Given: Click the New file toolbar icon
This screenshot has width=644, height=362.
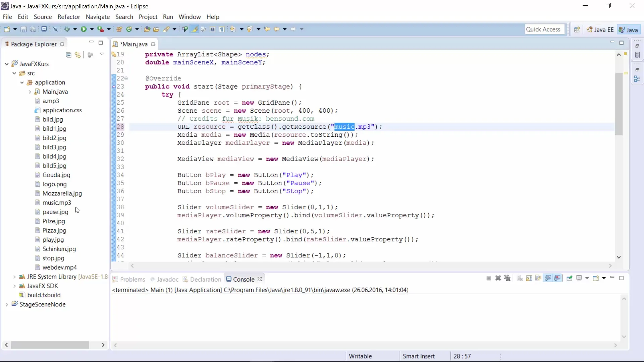Looking at the screenshot, I should [x=7, y=29].
